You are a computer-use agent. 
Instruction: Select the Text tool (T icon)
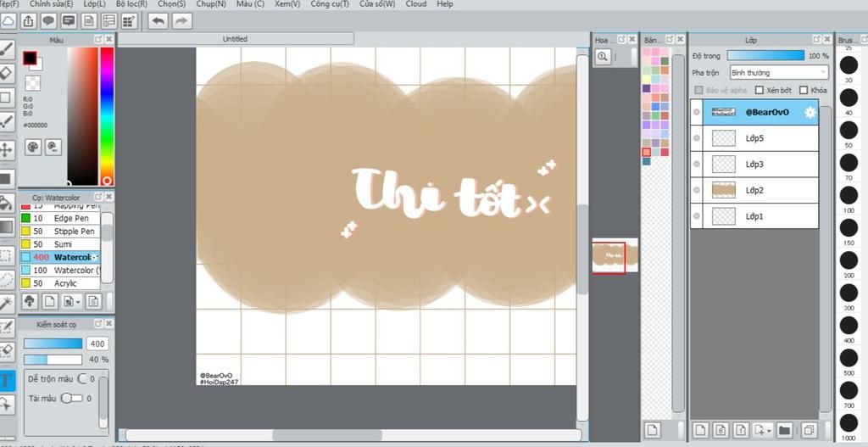pos(6,381)
